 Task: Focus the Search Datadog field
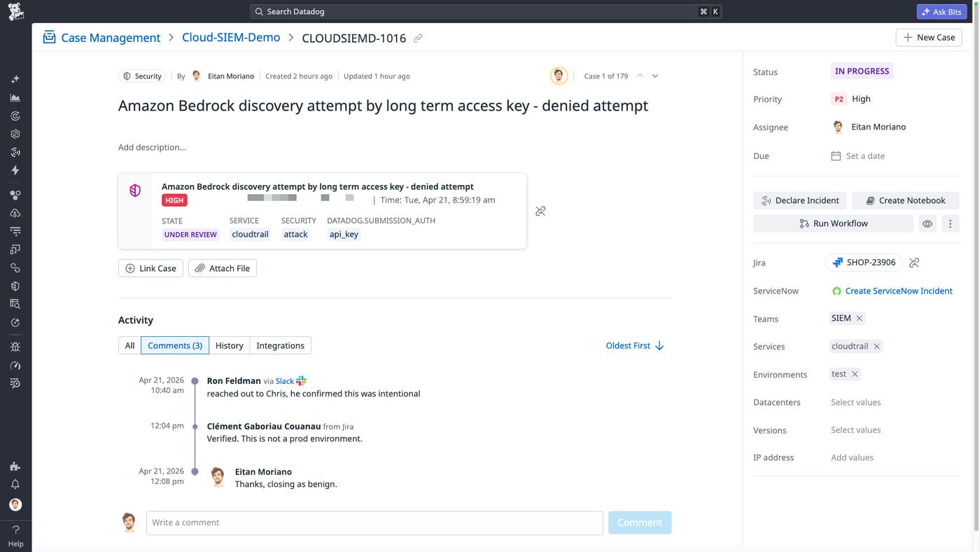pyautogui.click(x=485, y=11)
